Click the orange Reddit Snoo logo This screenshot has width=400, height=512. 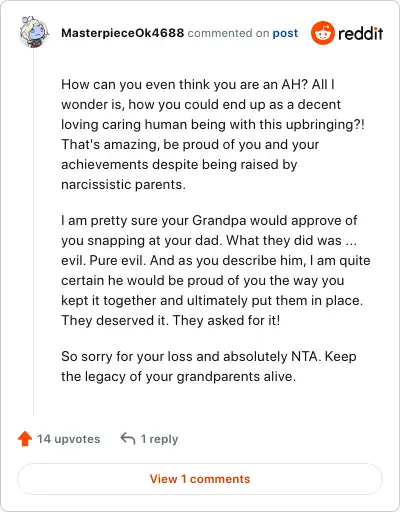point(322,33)
